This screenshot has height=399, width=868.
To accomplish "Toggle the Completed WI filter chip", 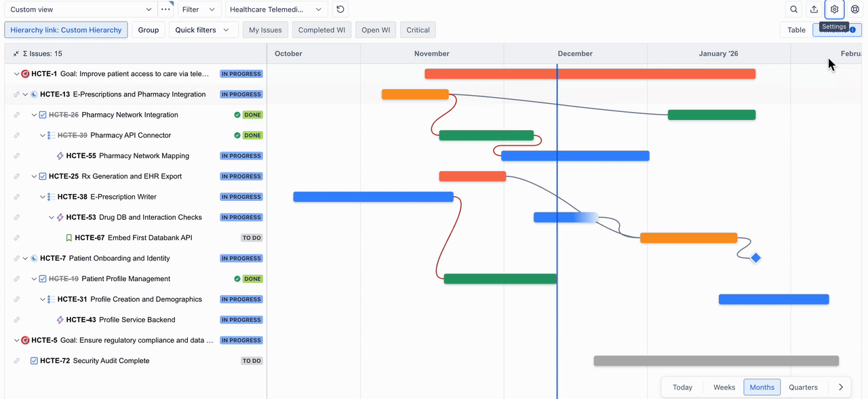I will point(321,30).
